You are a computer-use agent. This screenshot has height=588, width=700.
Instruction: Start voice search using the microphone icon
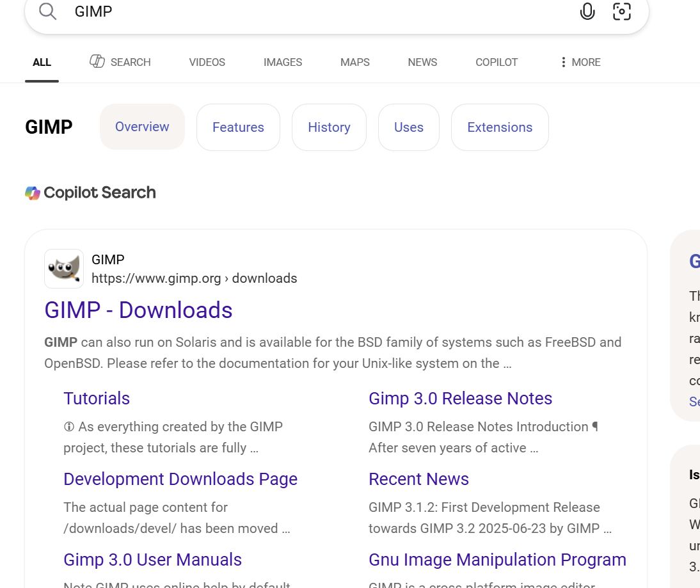click(587, 12)
